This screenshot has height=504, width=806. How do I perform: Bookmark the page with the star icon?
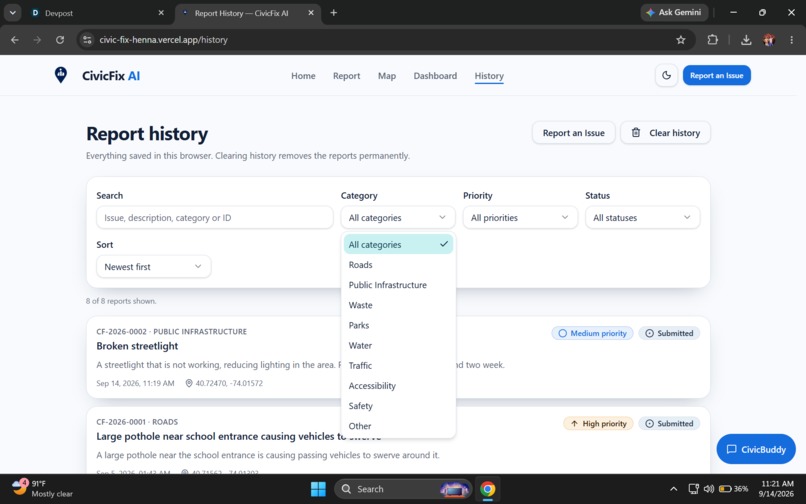tap(681, 40)
